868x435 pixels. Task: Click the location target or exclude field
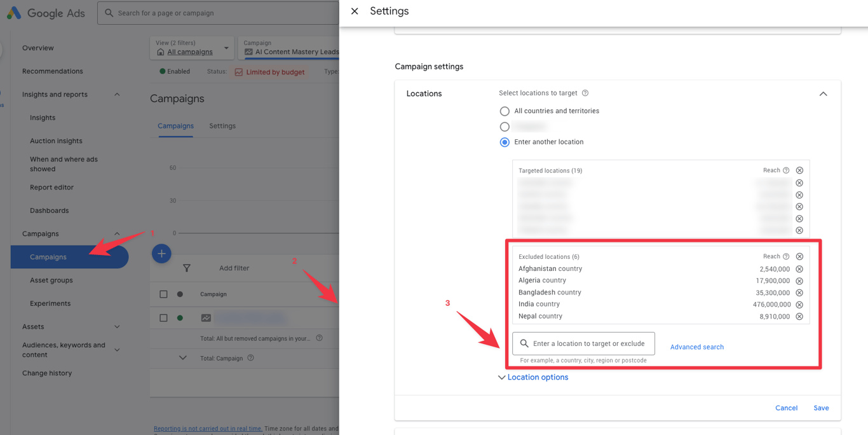pyautogui.click(x=588, y=344)
